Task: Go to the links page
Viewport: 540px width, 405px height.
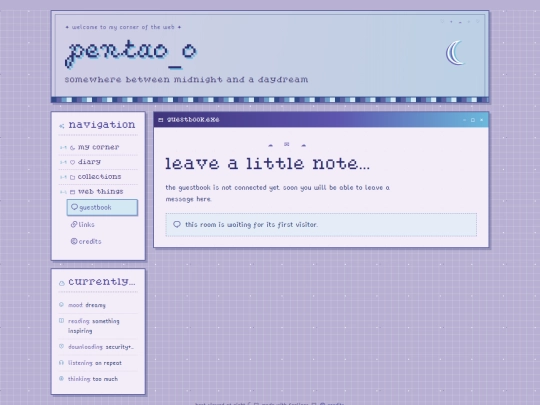Action: (x=83, y=225)
